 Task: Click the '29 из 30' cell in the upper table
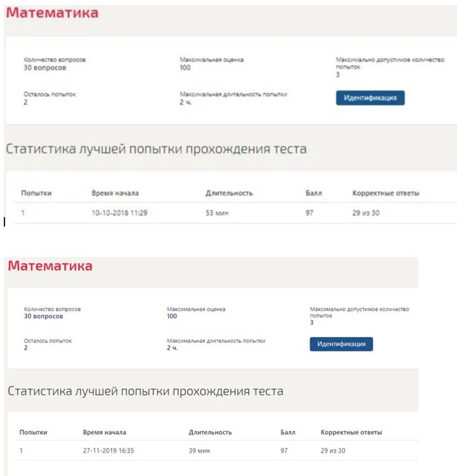(x=366, y=213)
